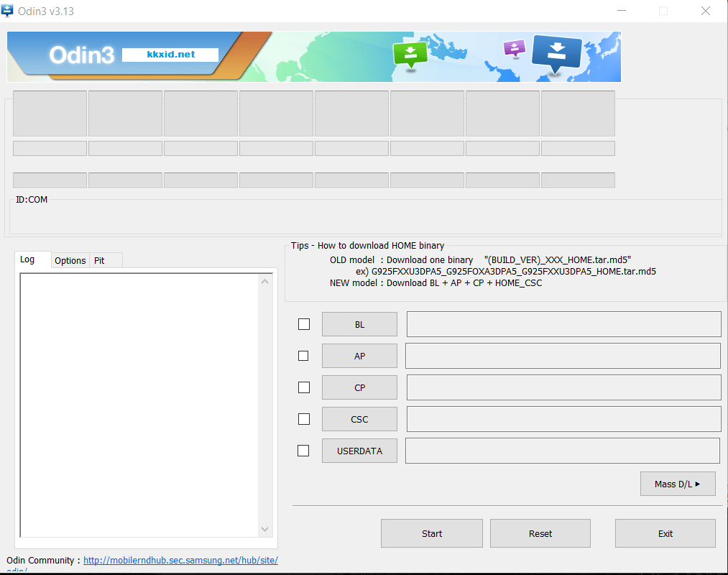Image resolution: width=728 pixels, height=575 pixels.
Task: Click the Odin3 v3.13 title text
Action: pos(46,11)
